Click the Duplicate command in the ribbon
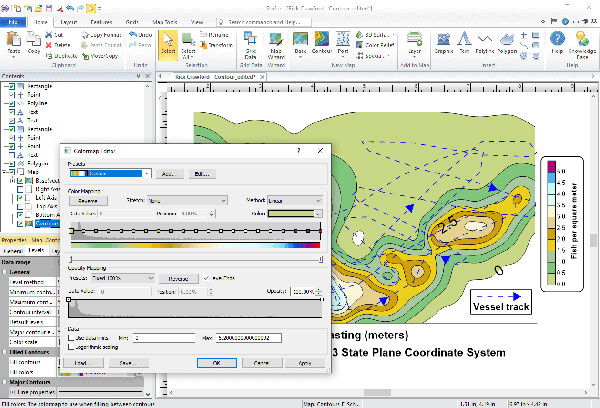600x408 pixels. tap(61, 56)
